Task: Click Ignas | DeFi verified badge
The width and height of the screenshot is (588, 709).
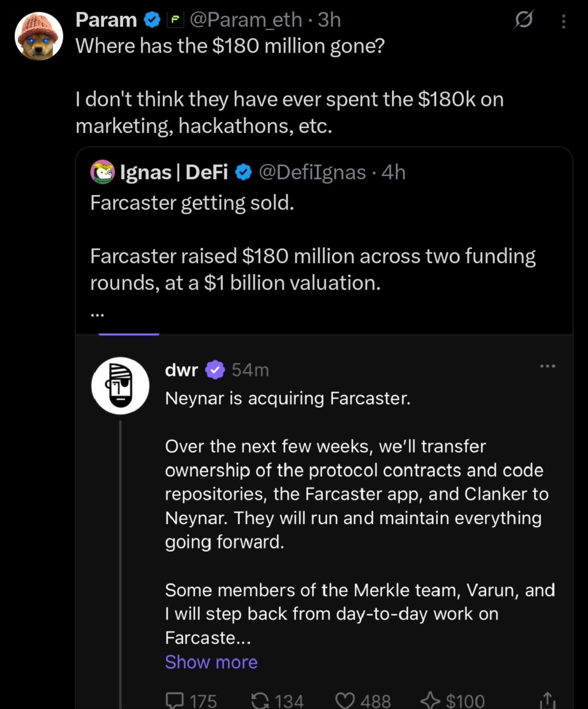Action: coord(243,173)
